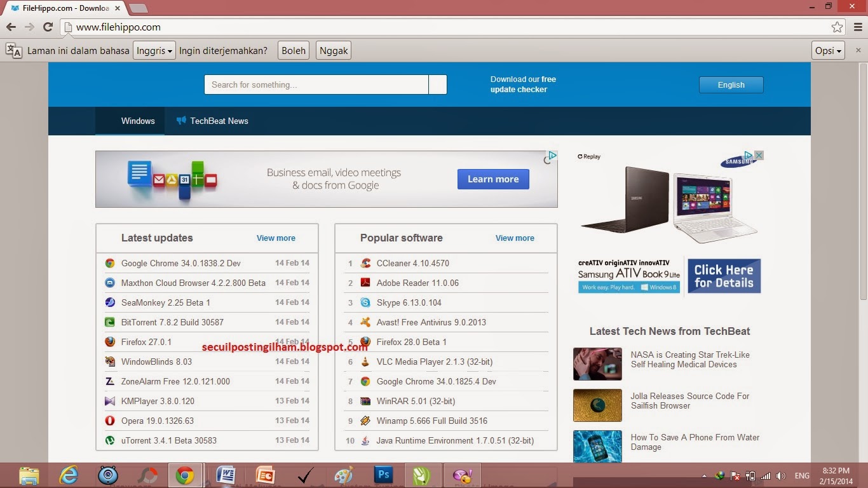Screen dimensions: 868x488
Task: Open PowerPoint from the taskbar
Action: click(265, 475)
